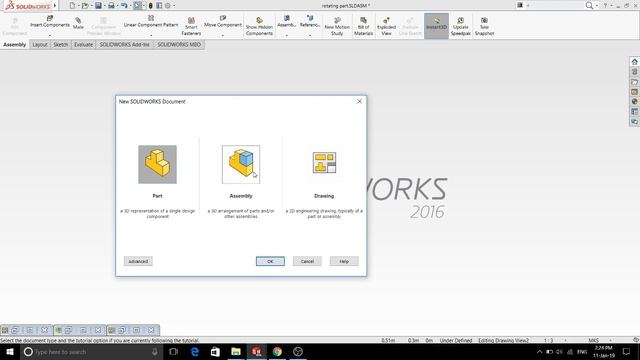This screenshot has height=360, width=640.
Task: Click Take Snapshot tool
Action: pos(484,27)
